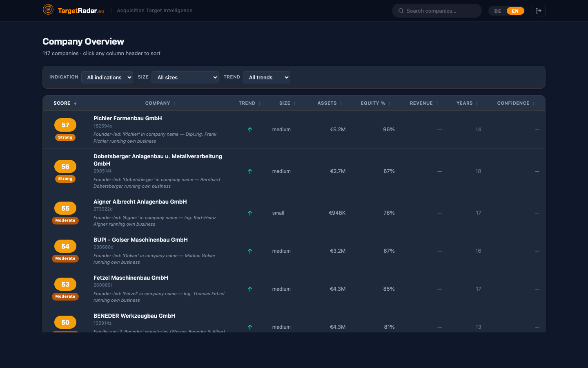Click the Revenue column sort icon
Screen dimensions: 588x368
[437, 103]
